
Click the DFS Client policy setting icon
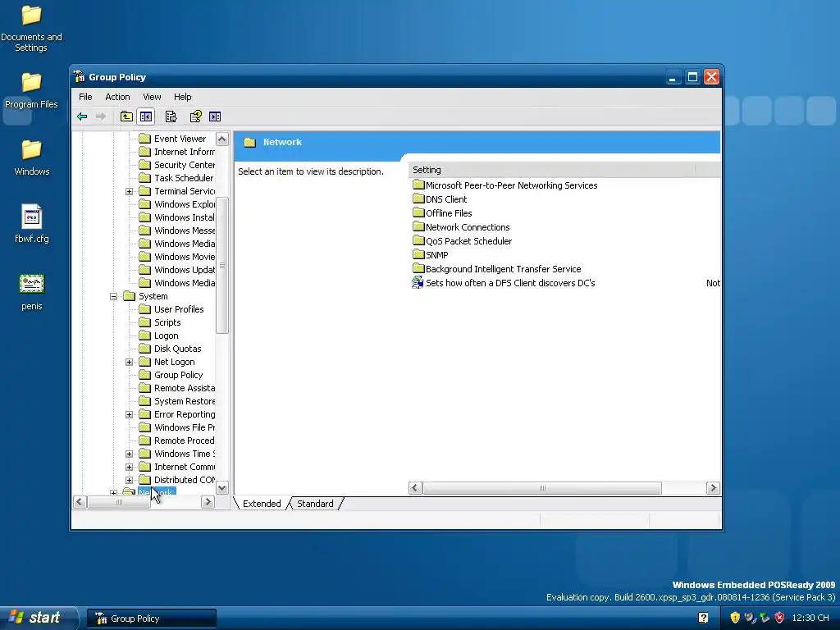point(418,283)
